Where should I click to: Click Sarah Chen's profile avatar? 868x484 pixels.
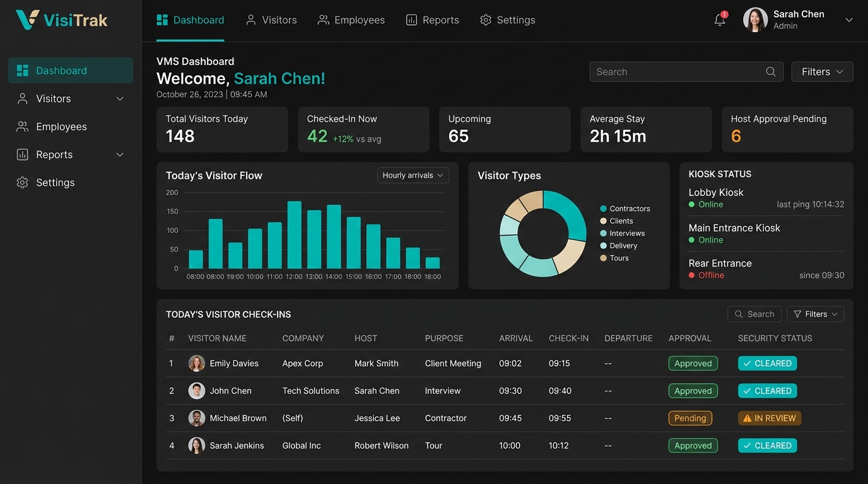(755, 20)
